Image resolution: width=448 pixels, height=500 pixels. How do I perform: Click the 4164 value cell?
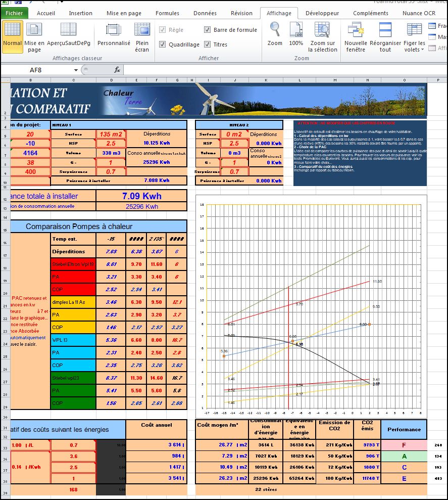[x=30, y=153]
